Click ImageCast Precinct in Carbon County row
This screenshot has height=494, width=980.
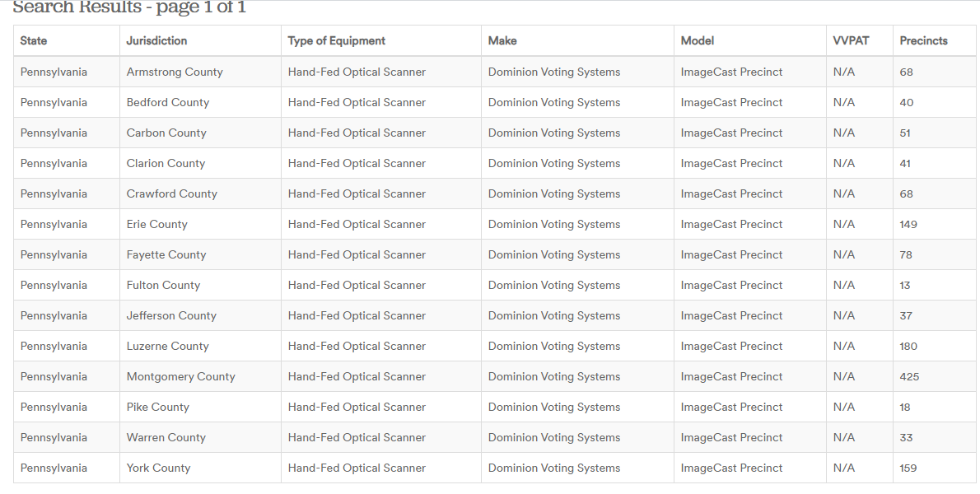(731, 133)
